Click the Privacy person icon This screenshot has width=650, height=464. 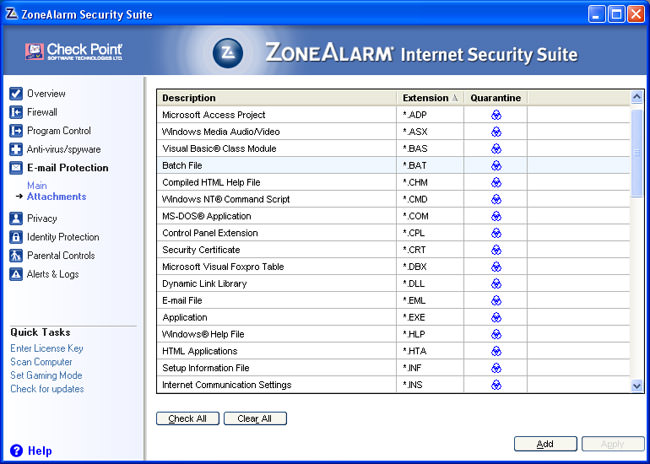(x=16, y=219)
